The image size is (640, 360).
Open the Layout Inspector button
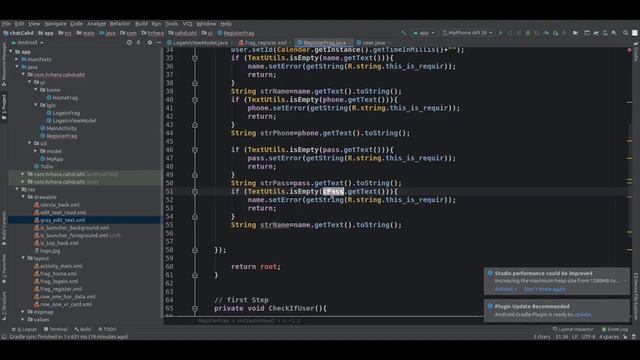pos(573,329)
